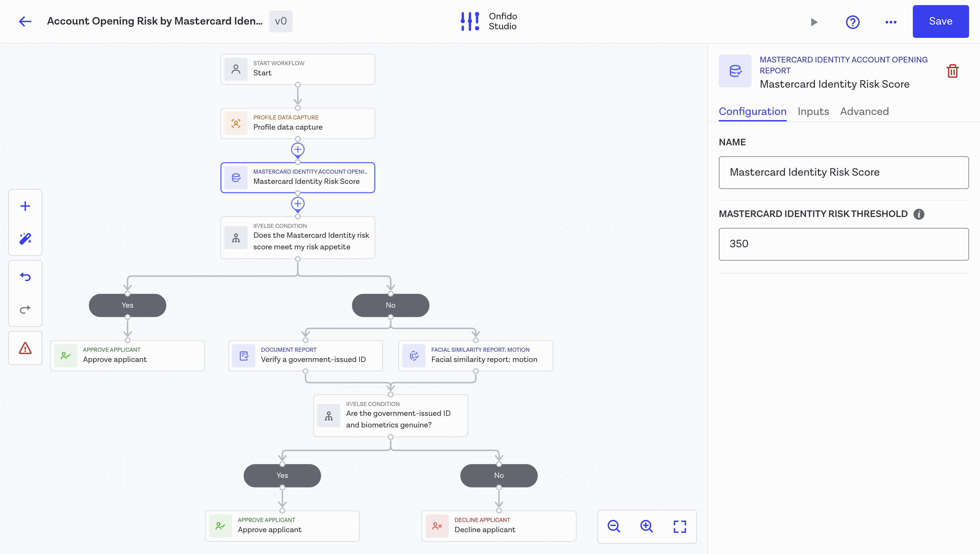Click the bottom Approve applicant green icon
Viewport: 980px width, 554px height.
pos(220,526)
